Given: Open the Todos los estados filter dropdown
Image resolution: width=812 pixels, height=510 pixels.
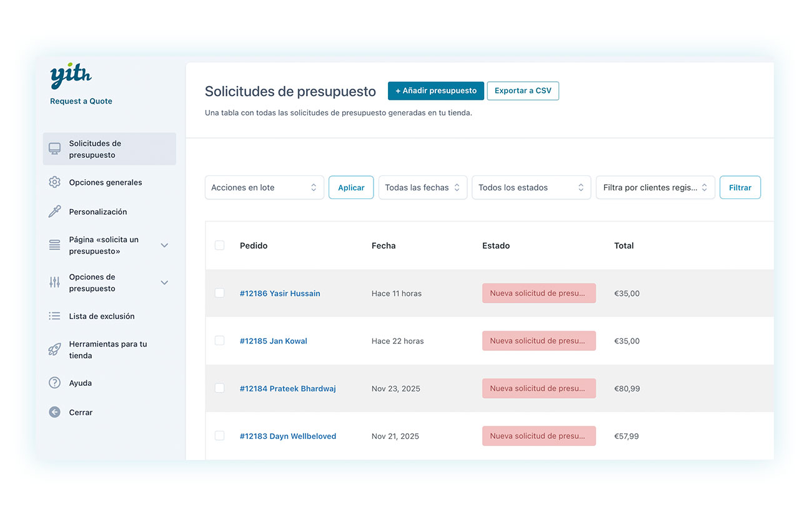Looking at the screenshot, I should coord(531,188).
